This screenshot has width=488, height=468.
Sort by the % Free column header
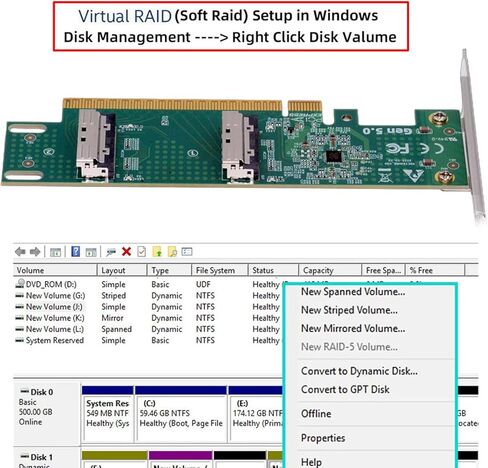click(x=435, y=270)
